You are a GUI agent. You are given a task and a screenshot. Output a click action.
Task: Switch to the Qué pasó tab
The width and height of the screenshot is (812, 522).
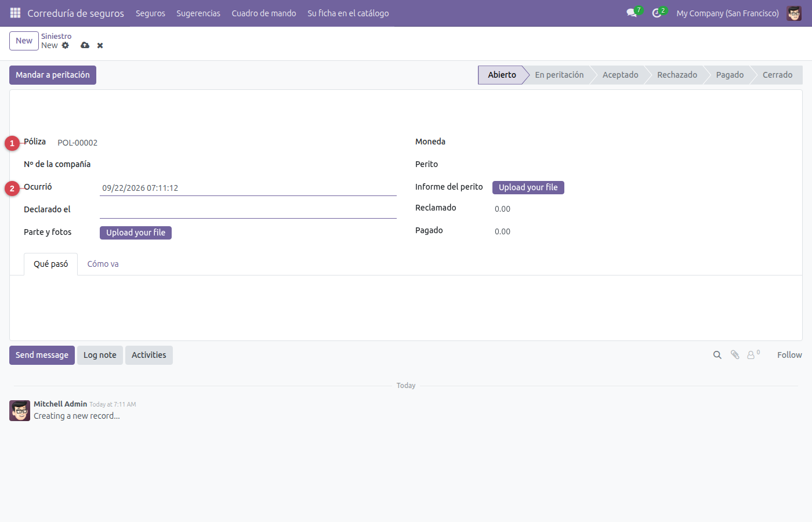[x=51, y=264]
